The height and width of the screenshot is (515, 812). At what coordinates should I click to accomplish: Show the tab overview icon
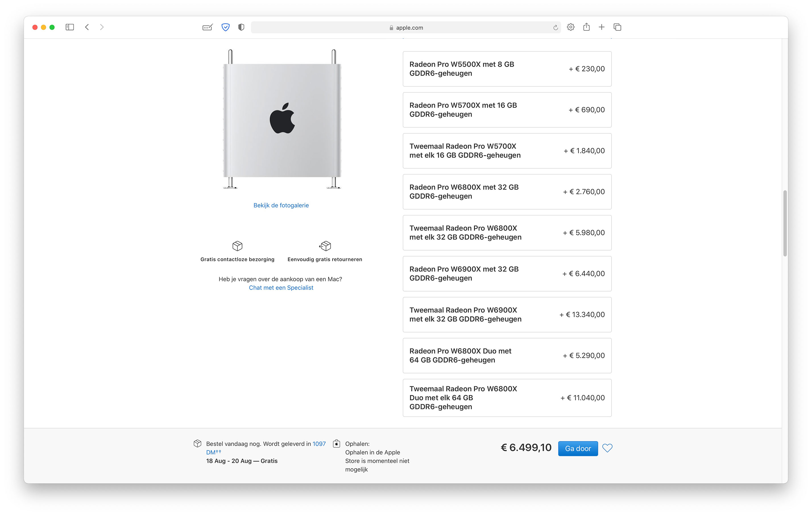click(618, 27)
